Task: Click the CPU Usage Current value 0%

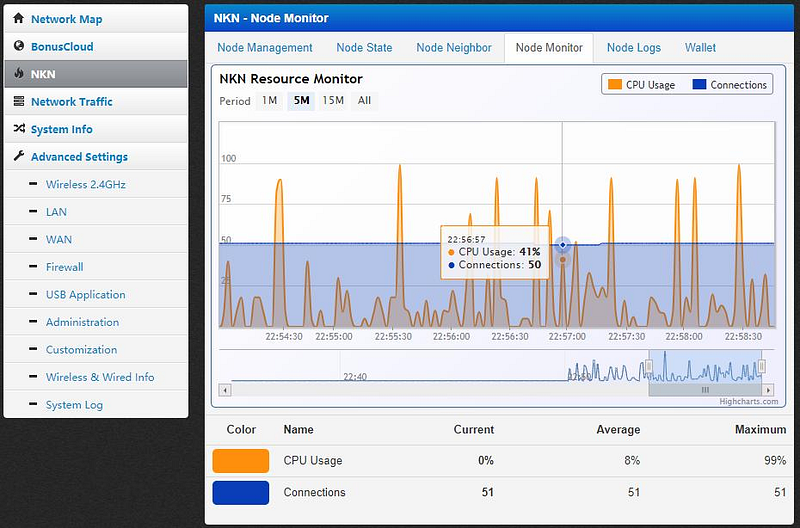Action: tap(486, 460)
